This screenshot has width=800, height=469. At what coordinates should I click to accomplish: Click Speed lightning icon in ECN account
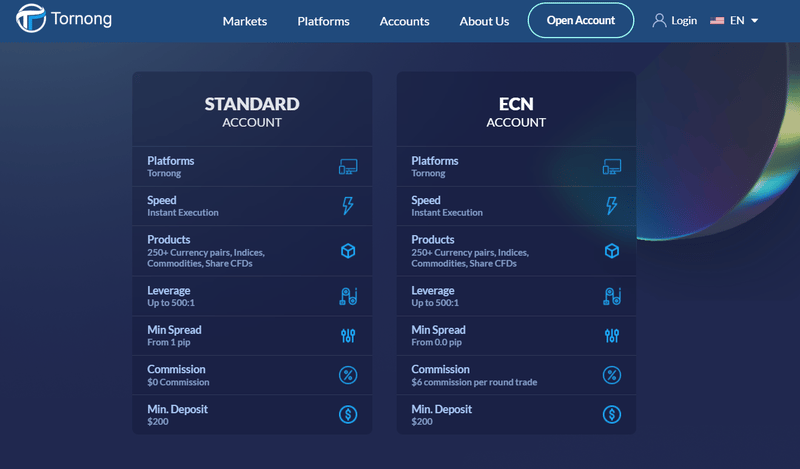[612, 206]
